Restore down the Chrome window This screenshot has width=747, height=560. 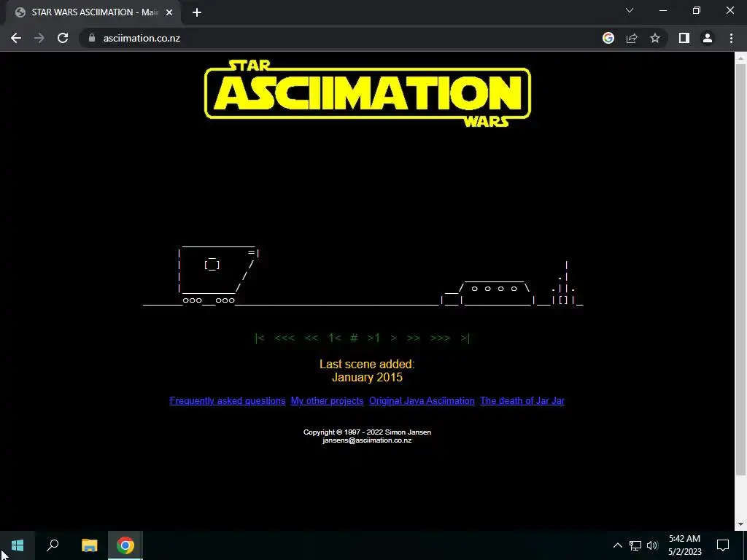click(697, 10)
